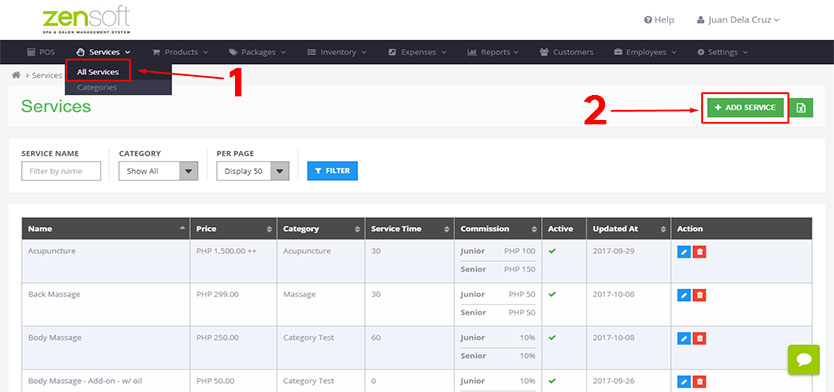
Task: Edit the Body Massage 60-minute service
Action: 684,338
